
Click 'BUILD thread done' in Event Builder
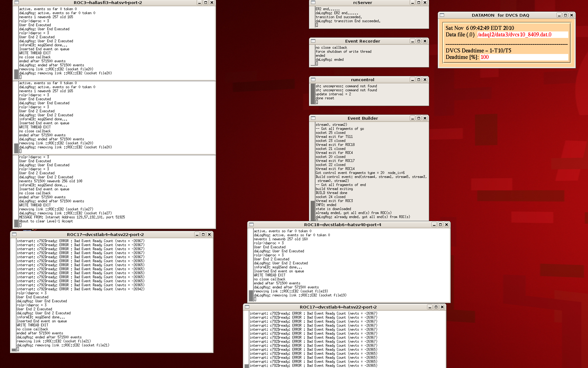[x=331, y=193]
